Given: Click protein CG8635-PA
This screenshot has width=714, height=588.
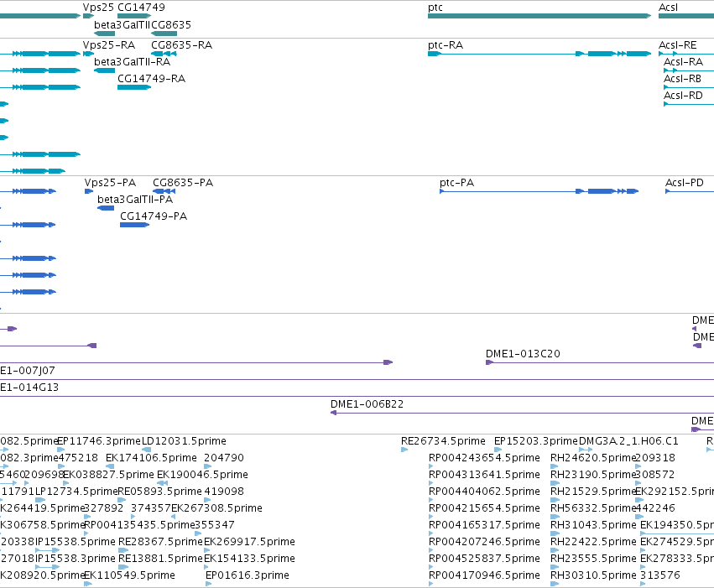Looking at the screenshot, I should (183, 183).
